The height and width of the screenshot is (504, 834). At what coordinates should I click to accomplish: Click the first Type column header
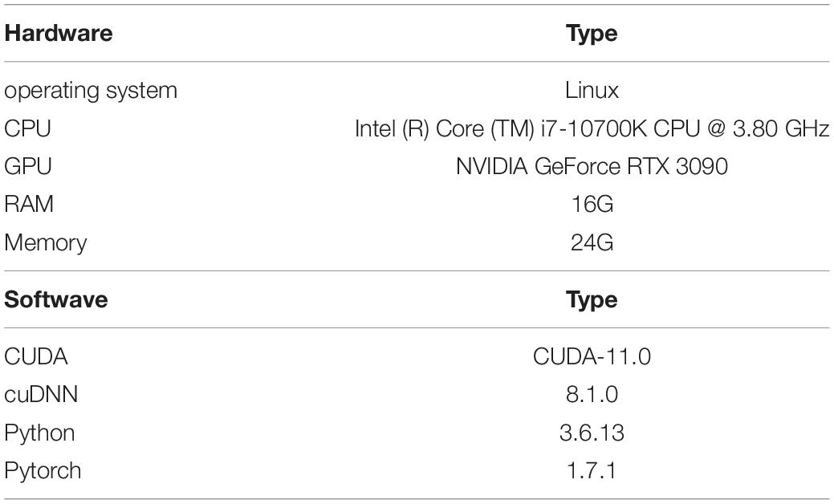tap(592, 34)
